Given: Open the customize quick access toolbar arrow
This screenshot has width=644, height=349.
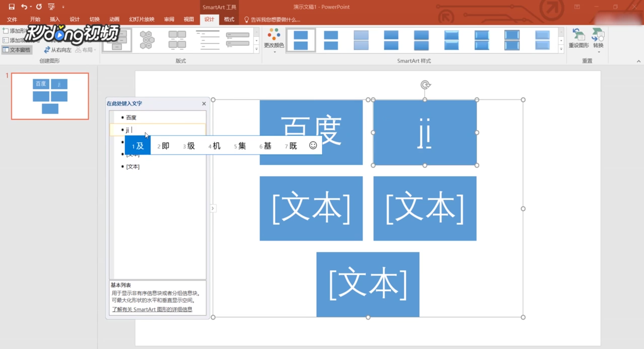Looking at the screenshot, I should click(x=63, y=7).
